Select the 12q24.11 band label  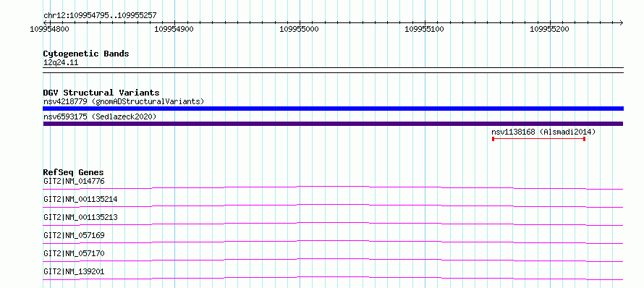click(x=61, y=63)
